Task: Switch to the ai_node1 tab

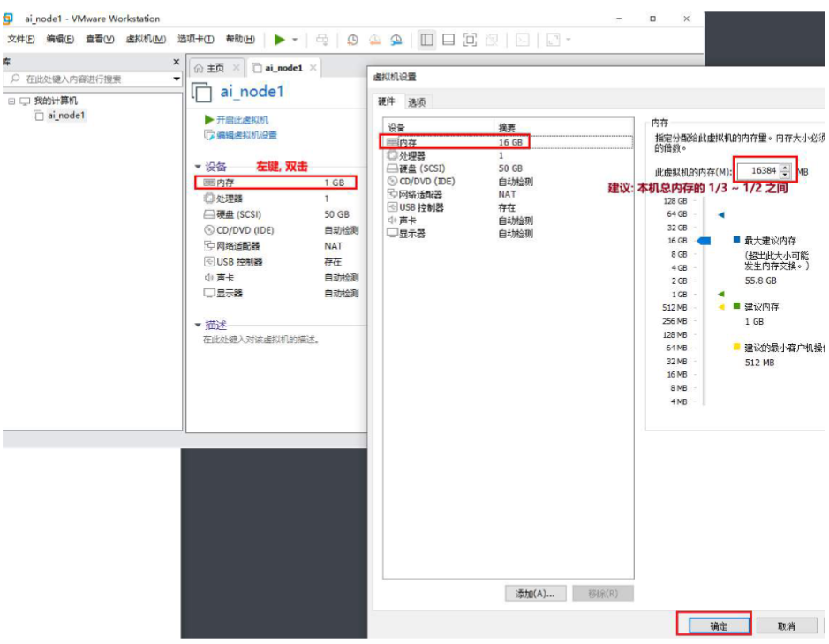Action: (283, 68)
